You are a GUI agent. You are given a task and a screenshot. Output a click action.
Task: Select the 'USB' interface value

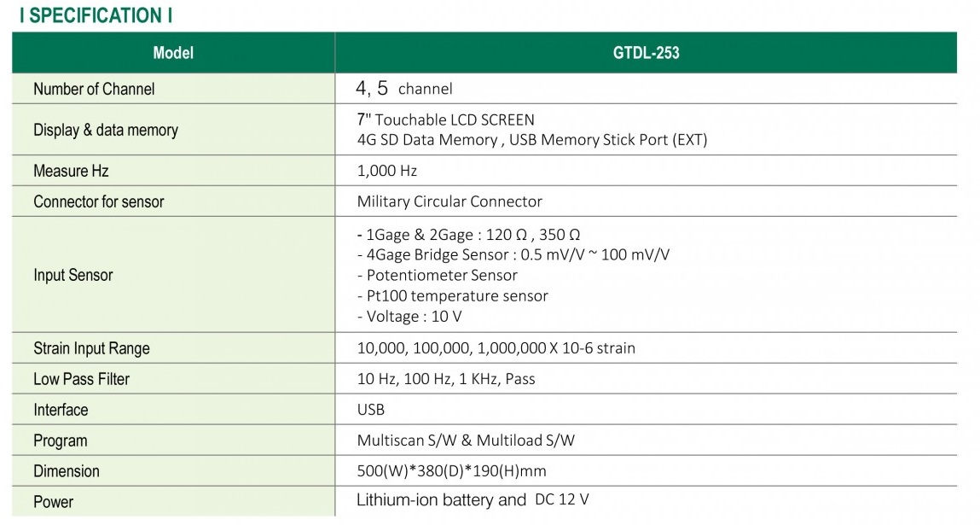point(371,410)
